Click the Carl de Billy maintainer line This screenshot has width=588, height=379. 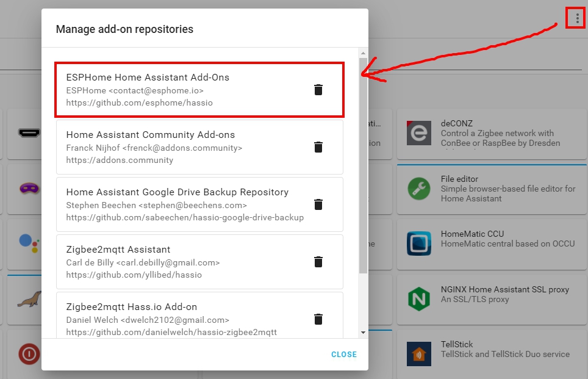[143, 262]
